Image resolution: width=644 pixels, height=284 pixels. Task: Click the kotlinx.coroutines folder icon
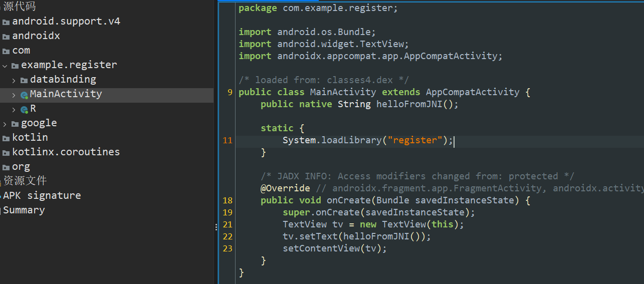click(6, 153)
